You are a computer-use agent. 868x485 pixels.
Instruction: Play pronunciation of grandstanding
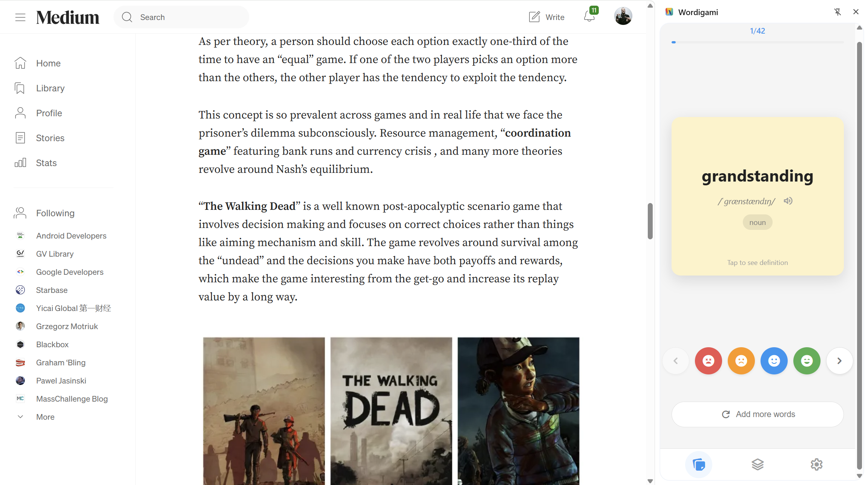click(x=788, y=201)
